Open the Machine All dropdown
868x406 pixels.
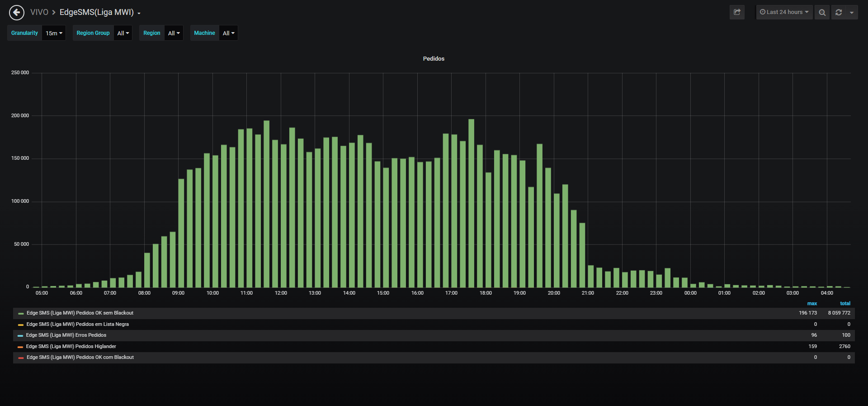pyautogui.click(x=228, y=33)
